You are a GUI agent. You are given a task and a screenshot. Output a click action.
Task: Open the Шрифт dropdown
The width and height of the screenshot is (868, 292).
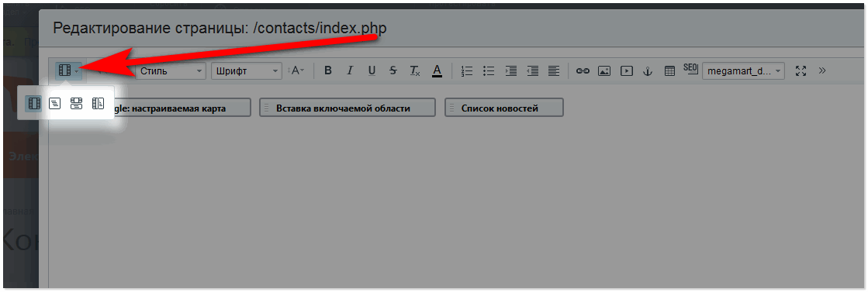click(247, 70)
